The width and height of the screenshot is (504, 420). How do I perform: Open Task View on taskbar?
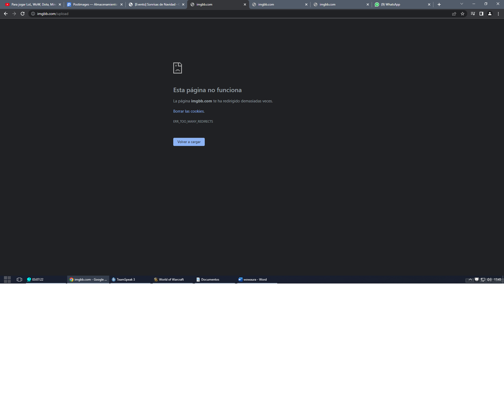point(19,280)
